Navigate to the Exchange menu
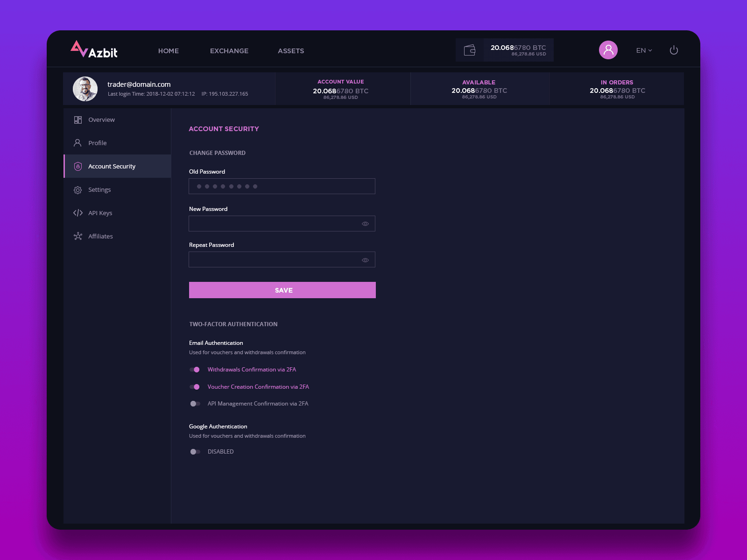Screen dimensions: 747x560 tap(229, 51)
